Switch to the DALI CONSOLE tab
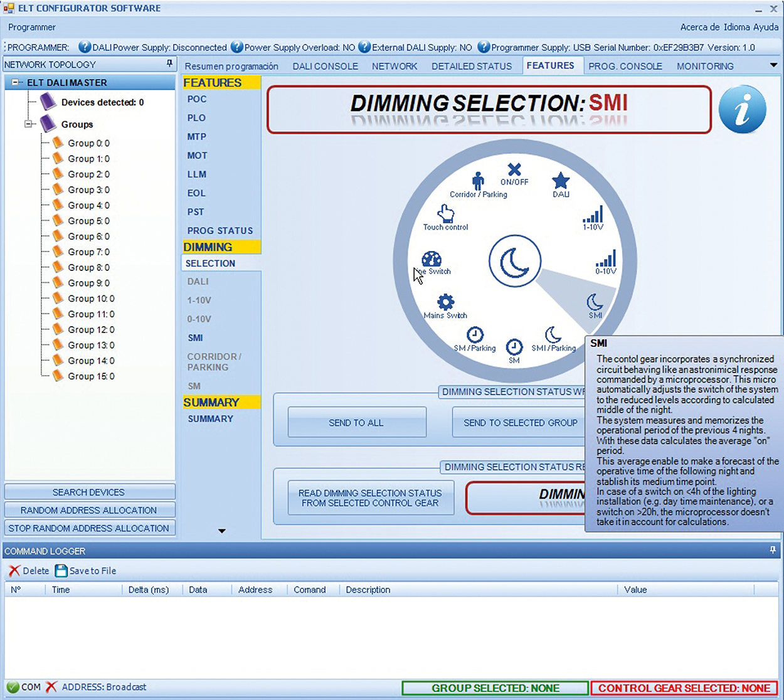The height and width of the screenshot is (700, 784). (x=325, y=66)
